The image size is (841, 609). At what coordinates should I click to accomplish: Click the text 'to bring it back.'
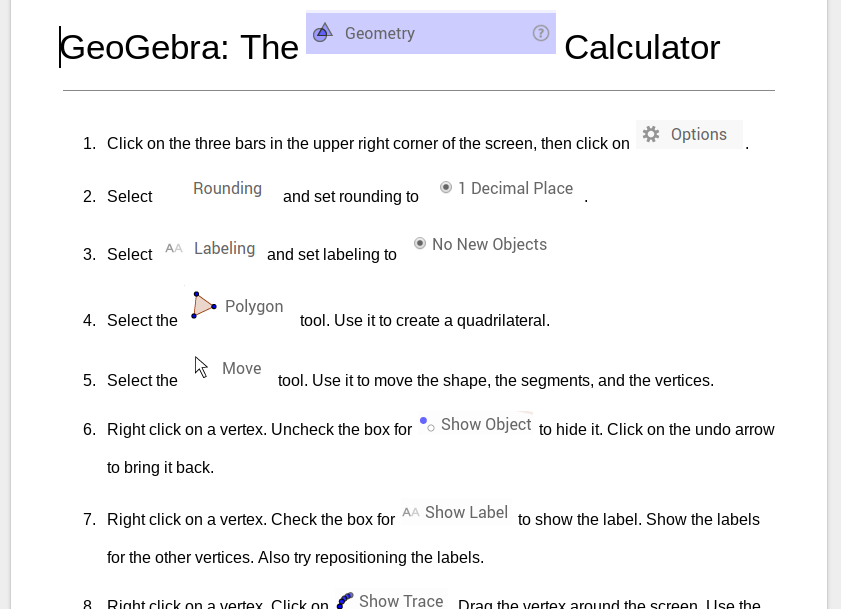[x=160, y=467]
